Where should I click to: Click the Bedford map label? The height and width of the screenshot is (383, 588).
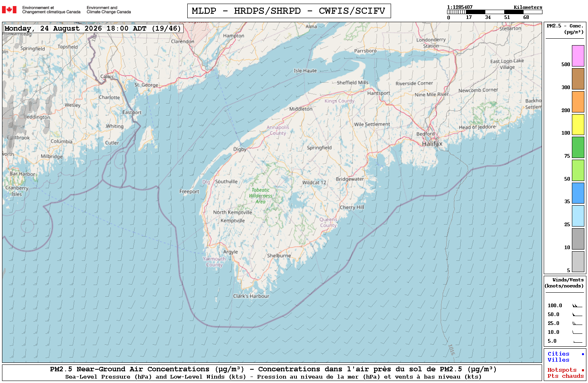pyautogui.click(x=425, y=134)
